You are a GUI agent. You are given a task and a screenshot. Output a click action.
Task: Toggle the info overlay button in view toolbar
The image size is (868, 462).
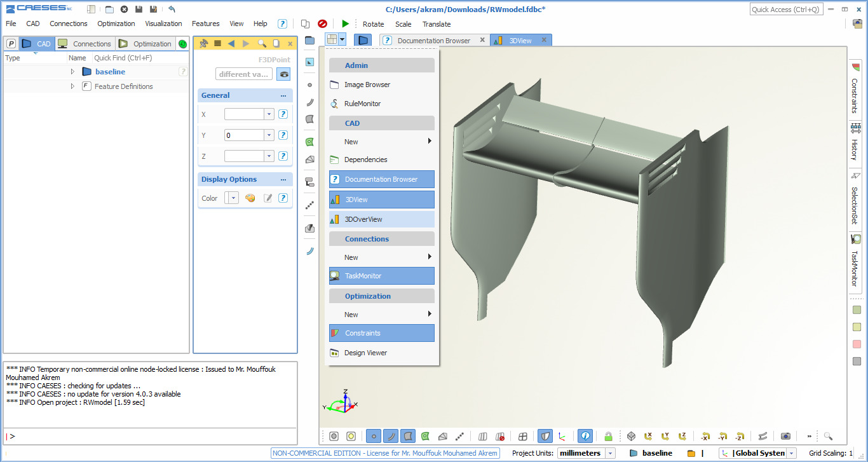[585, 436]
